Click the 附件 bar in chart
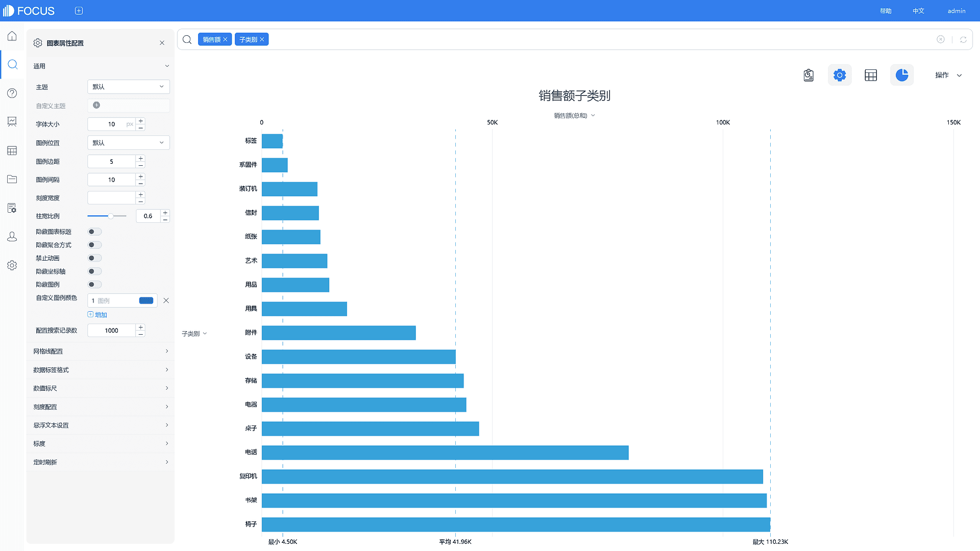The height and width of the screenshot is (551, 980). point(339,333)
